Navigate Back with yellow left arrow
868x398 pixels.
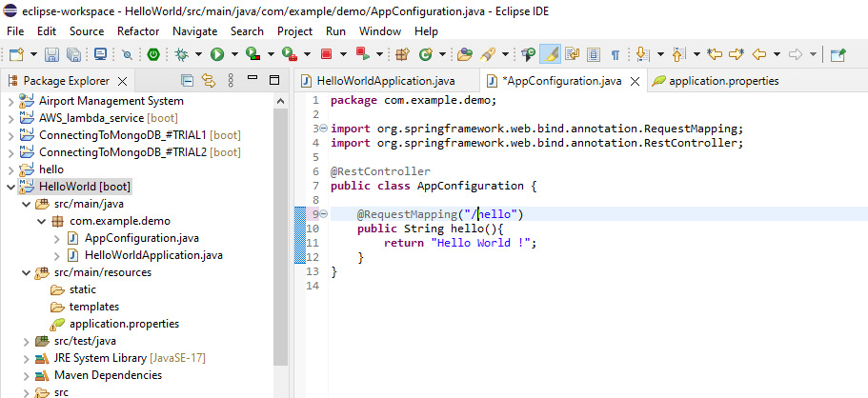[x=759, y=54]
